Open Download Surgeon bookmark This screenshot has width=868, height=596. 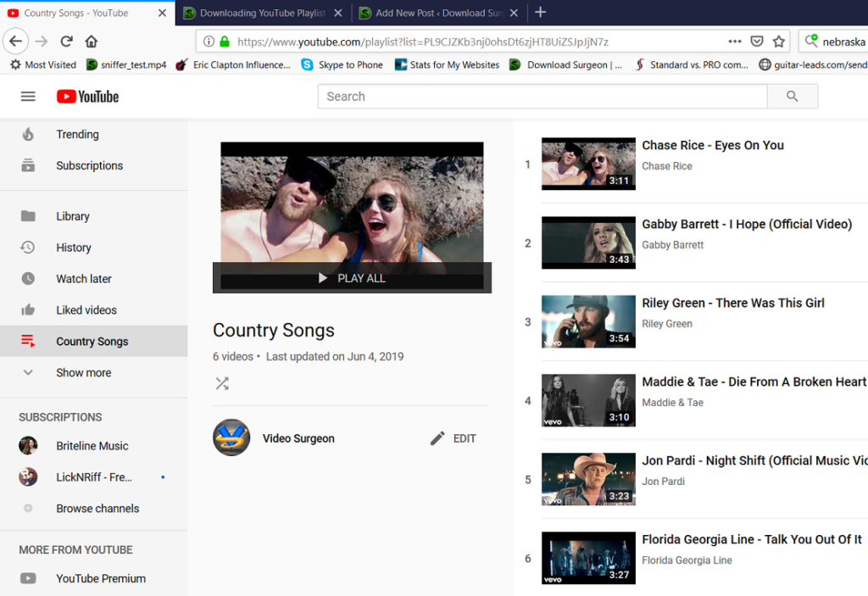point(565,64)
